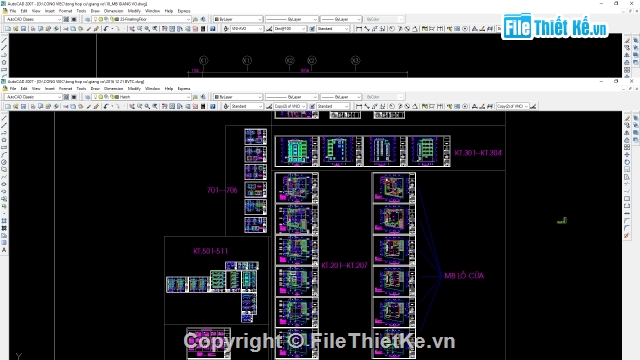The height and width of the screenshot is (360, 640).
Task: Click the Angular dimension icon in front window
Action: click(415, 107)
